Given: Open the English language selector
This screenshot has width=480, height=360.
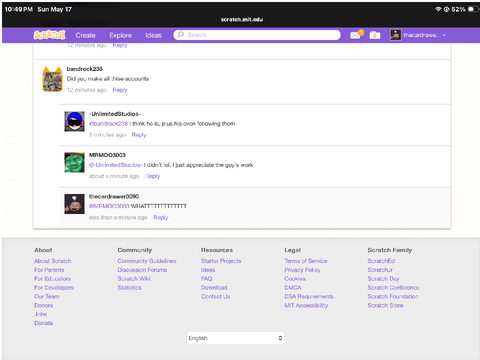Looking at the screenshot, I should pos(235,338).
